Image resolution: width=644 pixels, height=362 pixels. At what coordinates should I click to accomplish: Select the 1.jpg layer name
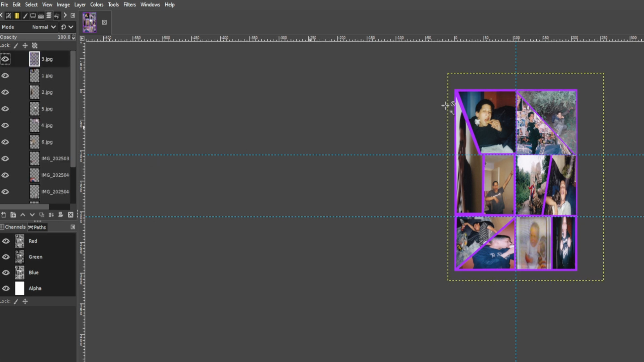click(47, 76)
